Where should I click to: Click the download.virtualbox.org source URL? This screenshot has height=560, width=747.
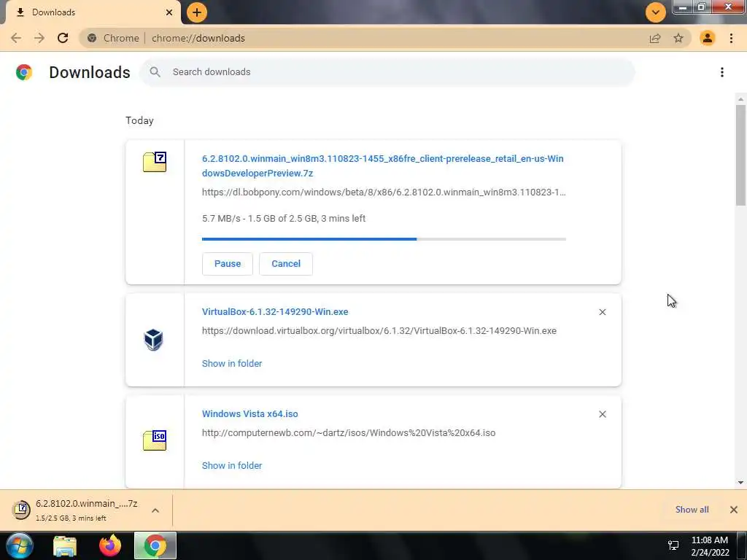379,330
